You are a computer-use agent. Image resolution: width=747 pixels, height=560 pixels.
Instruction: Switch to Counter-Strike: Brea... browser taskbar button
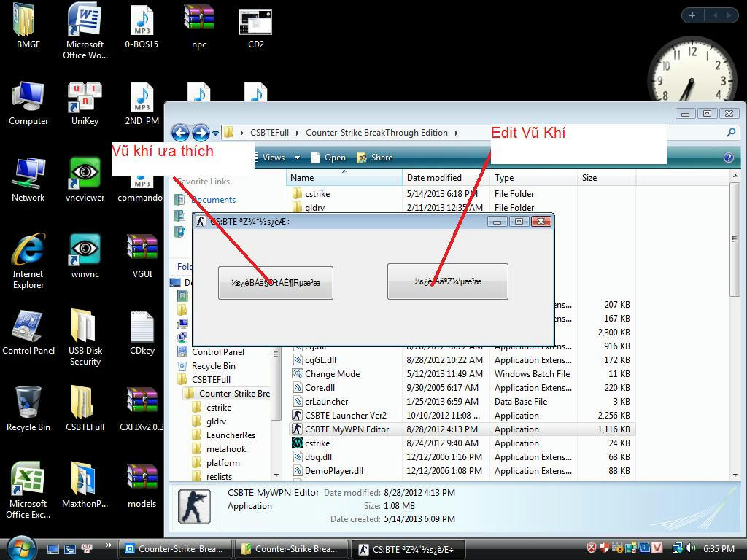(x=175, y=549)
